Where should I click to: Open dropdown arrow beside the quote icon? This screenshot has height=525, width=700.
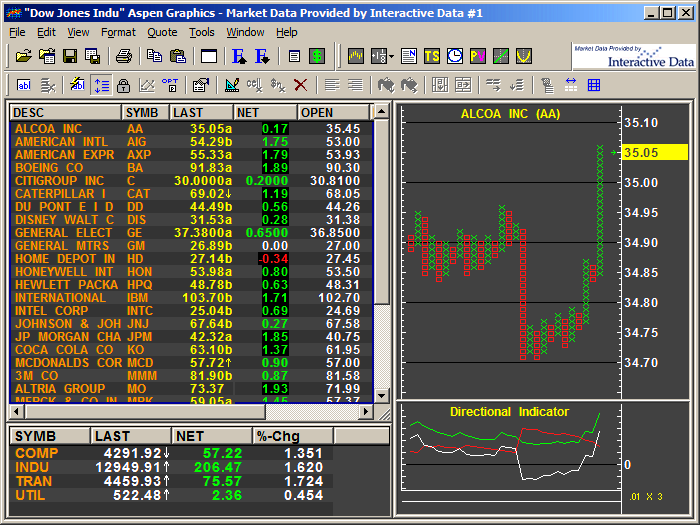pyautogui.click(x=392, y=57)
